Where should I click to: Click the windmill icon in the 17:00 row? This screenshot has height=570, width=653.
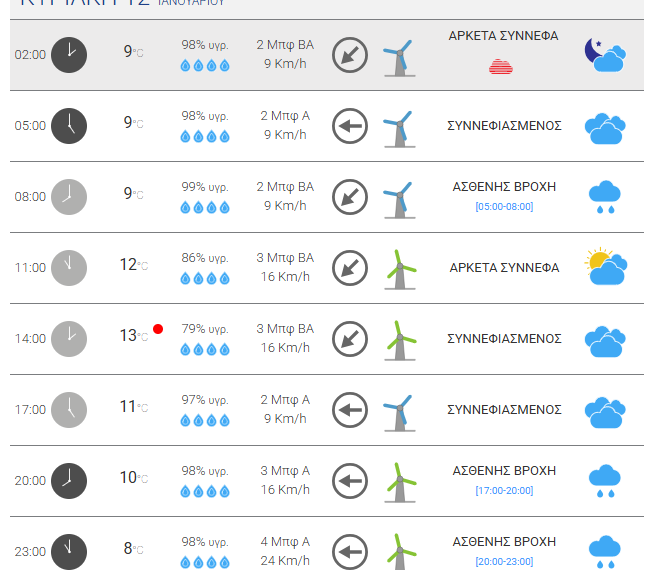(400, 411)
